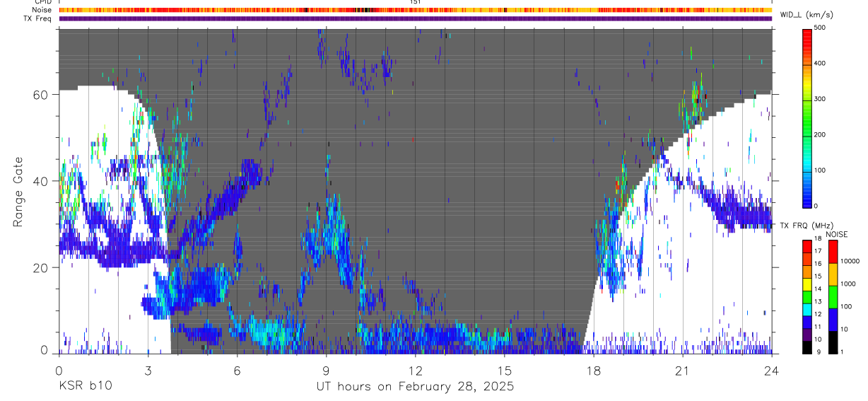Click the 15 tick on UT hours axis

(x=504, y=370)
